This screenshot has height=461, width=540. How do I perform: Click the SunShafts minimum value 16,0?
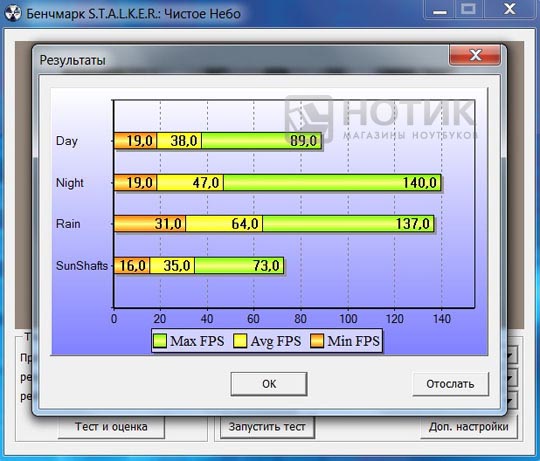pos(133,265)
